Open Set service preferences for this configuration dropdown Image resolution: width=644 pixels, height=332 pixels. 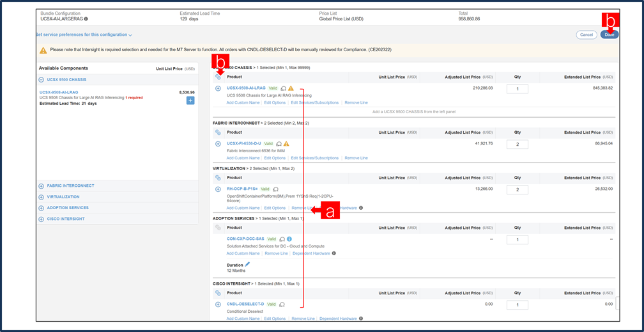[84, 35]
